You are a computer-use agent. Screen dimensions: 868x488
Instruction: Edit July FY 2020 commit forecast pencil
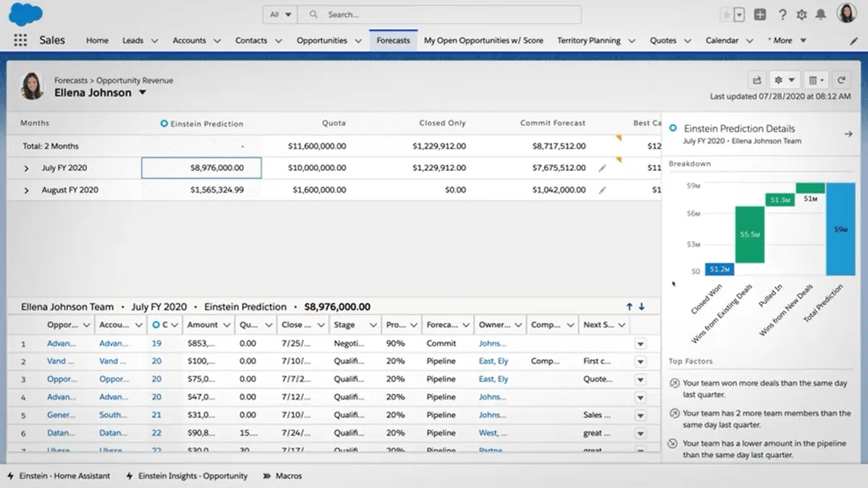coord(603,168)
